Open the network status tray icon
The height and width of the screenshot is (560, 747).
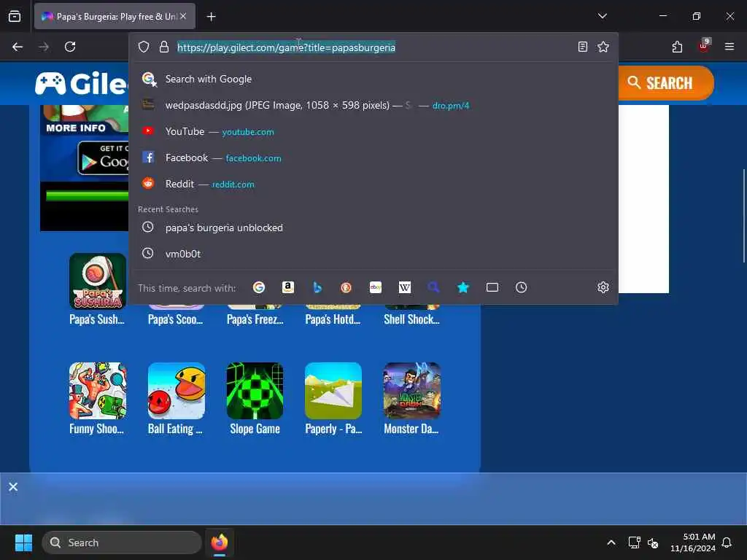[634, 542]
